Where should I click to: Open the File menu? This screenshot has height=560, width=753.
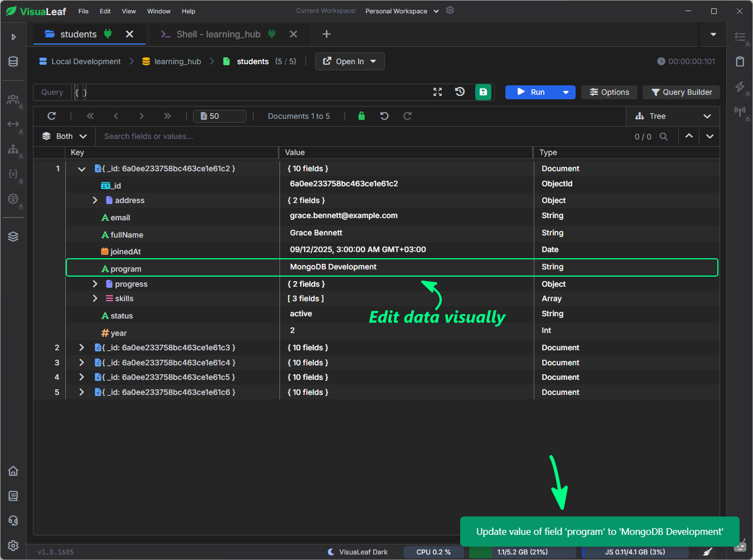[83, 11]
